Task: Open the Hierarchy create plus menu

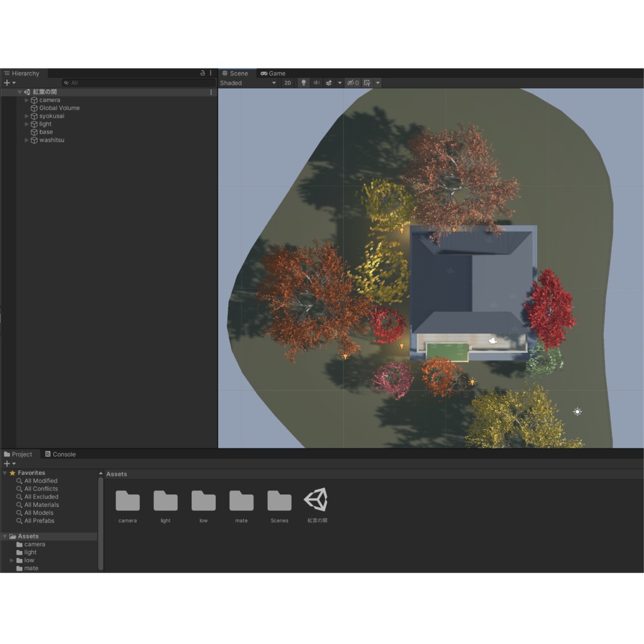Action: [x=9, y=83]
